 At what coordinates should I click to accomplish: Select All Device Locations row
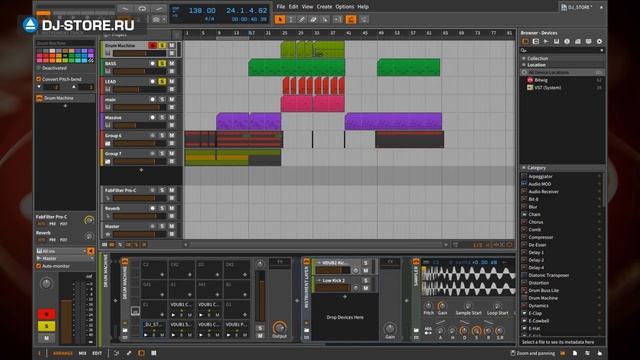click(x=562, y=72)
